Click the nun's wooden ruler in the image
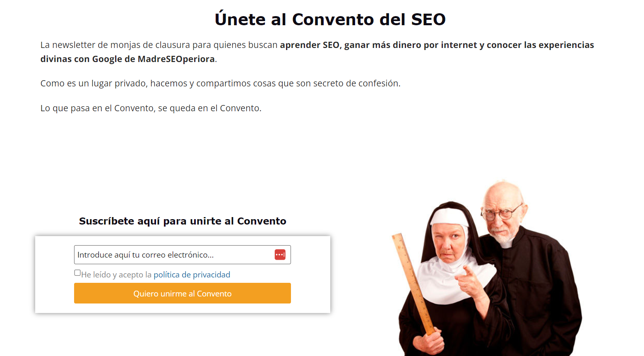Viewport: 644px width, 356px height. click(x=412, y=281)
